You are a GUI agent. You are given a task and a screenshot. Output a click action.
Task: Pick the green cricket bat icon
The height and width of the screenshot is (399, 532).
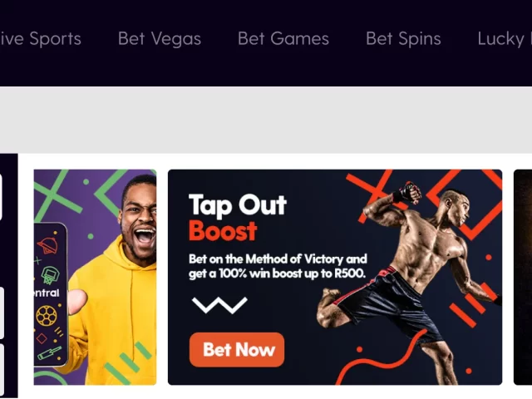click(50, 353)
